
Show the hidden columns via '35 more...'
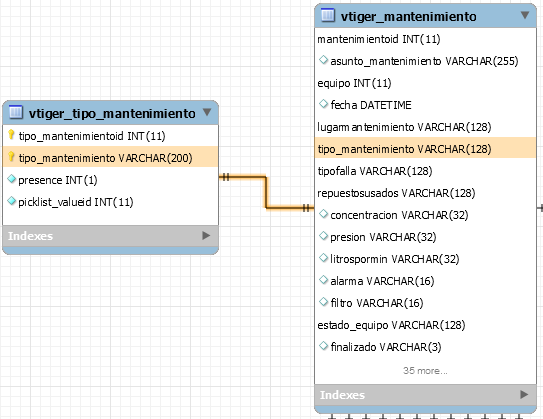425,371
